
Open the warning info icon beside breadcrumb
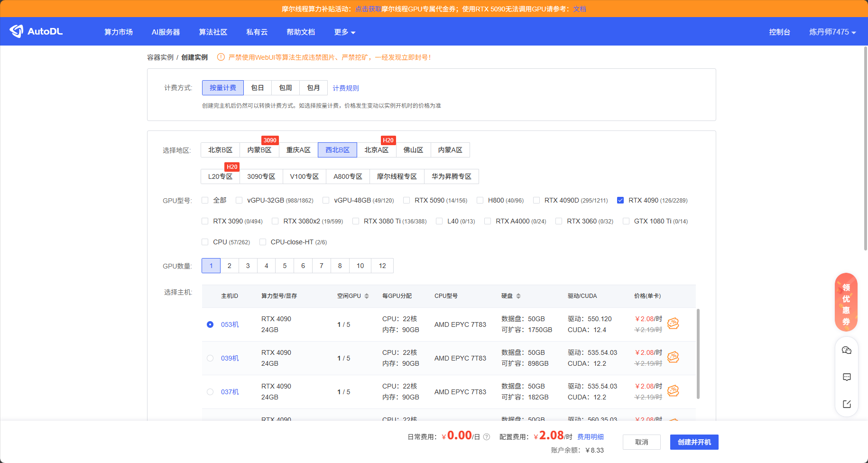pyautogui.click(x=221, y=57)
